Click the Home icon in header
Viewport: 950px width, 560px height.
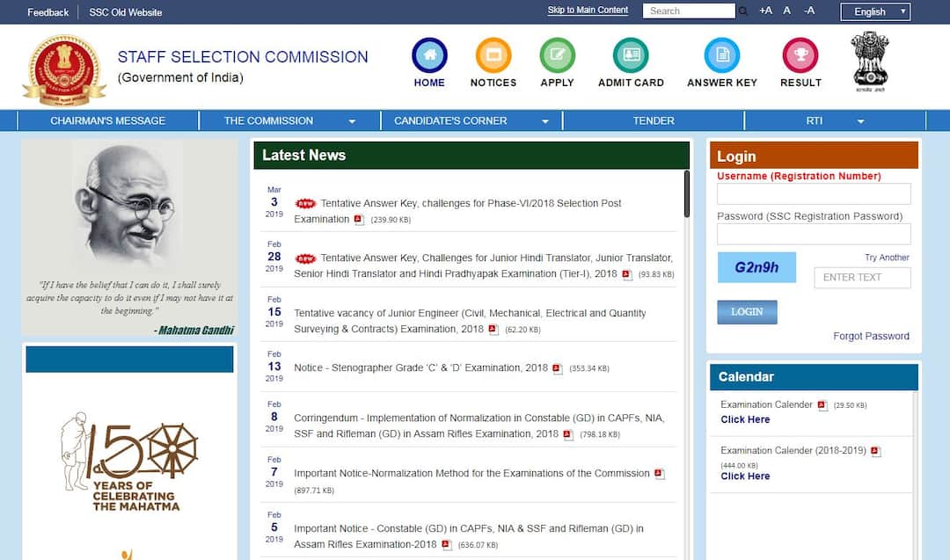click(429, 55)
